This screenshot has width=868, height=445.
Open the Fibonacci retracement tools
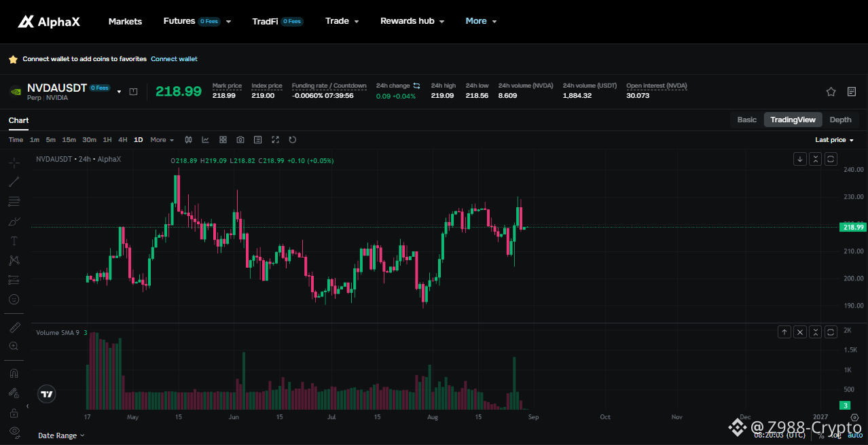[14, 201]
